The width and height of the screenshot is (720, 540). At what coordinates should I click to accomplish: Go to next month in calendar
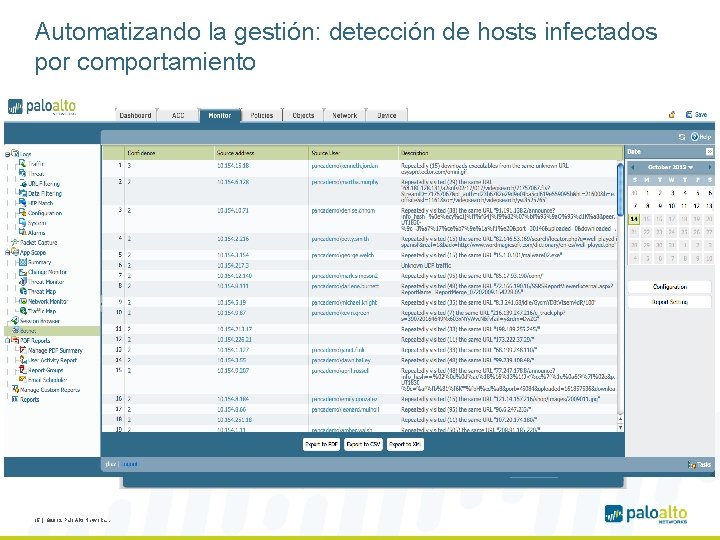point(709,167)
